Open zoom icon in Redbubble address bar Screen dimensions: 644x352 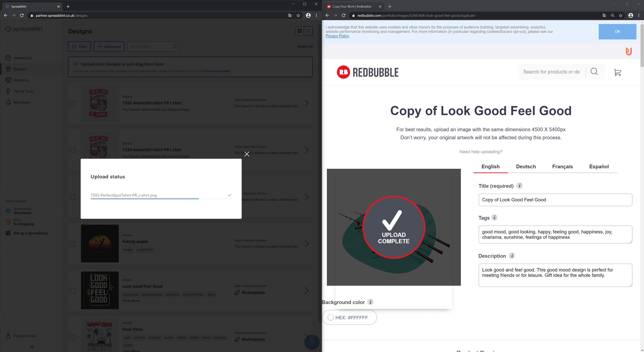pyautogui.click(x=612, y=15)
